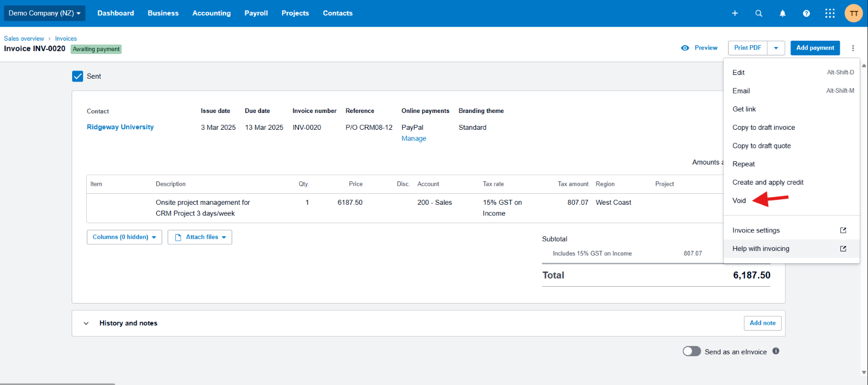This screenshot has width=868, height=385.
Task: Click Manage under Online payments
Action: [413, 138]
